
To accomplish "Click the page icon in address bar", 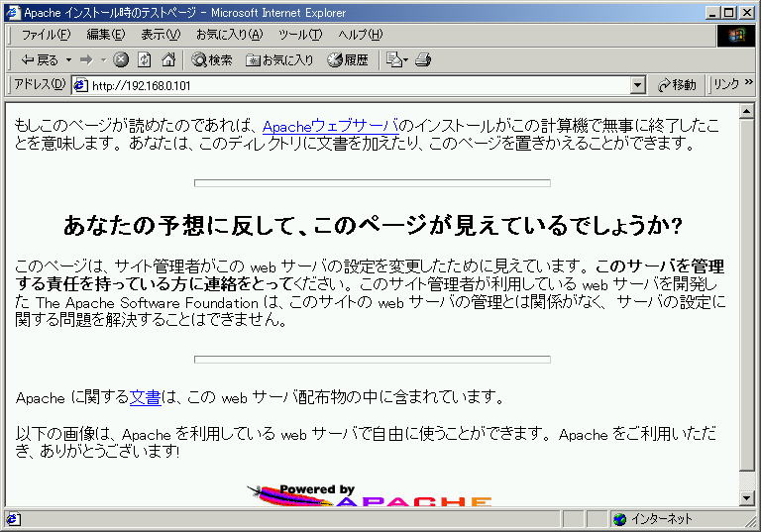I will point(80,85).
